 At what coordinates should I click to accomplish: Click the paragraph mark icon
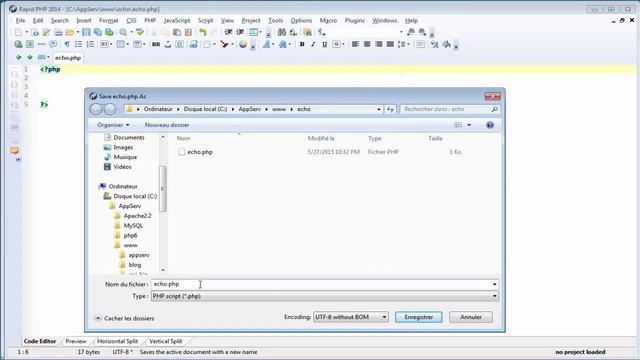[67, 44]
